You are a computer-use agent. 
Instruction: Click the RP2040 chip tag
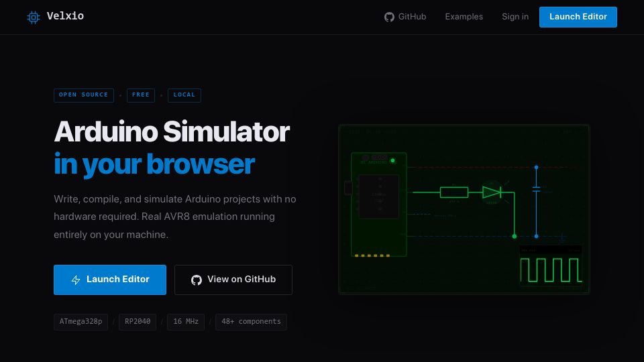(x=138, y=322)
